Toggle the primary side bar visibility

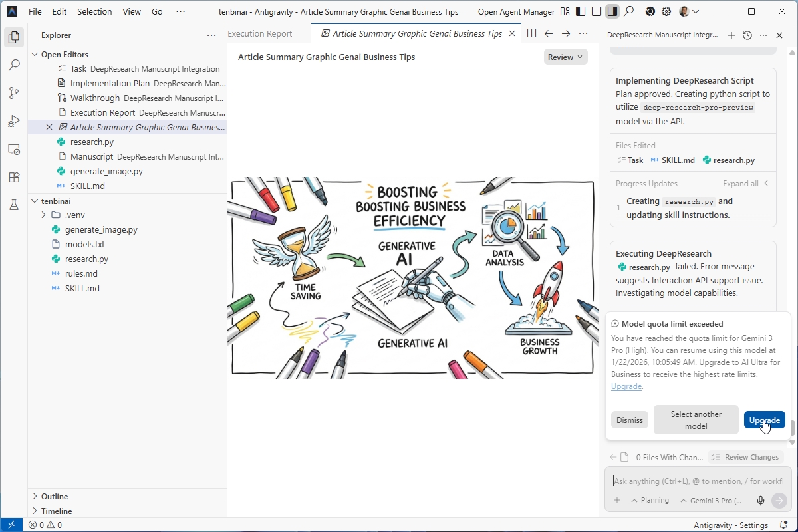click(581, 12)
